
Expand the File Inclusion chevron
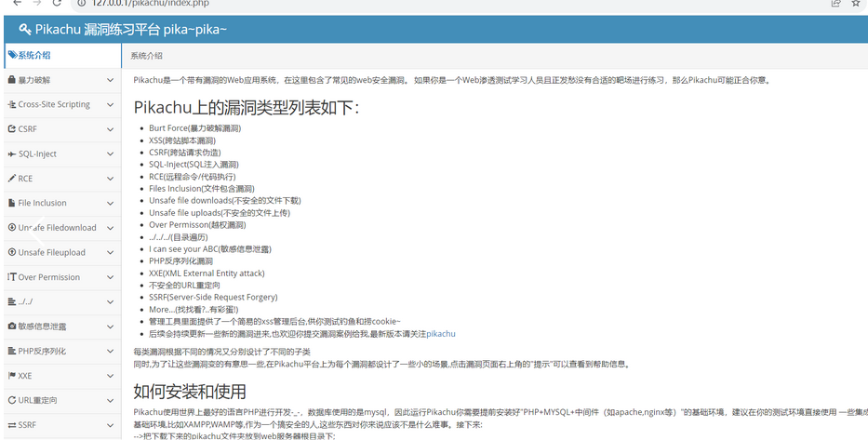coord(110,203)
